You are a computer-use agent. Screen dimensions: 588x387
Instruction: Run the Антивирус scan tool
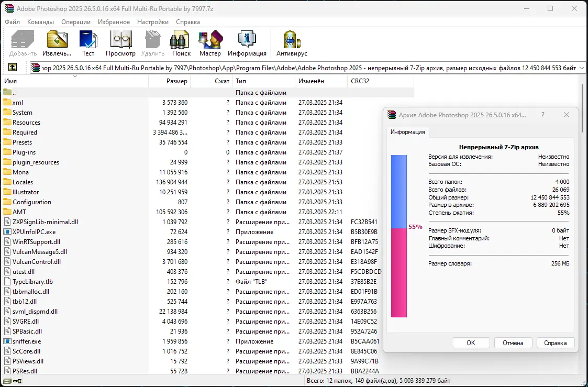[x=291, y=42]
